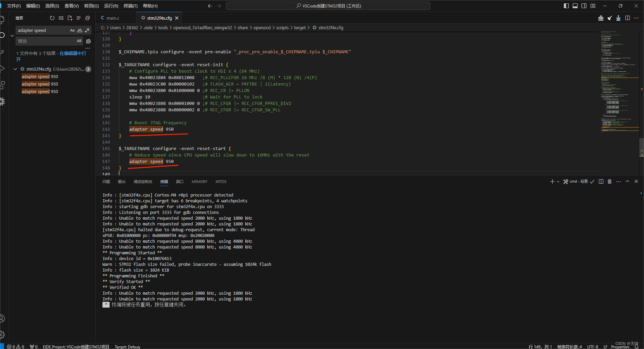Screen dimensions: 644x349
Task: Open Source Control in activity bar
Action: coord(2,52)
